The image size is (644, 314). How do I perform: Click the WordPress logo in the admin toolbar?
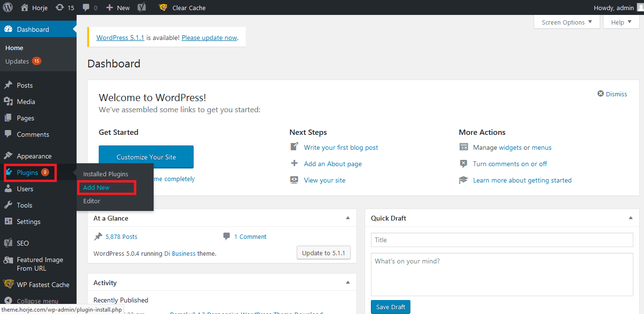pyautogui.click(x=7, y=7)
